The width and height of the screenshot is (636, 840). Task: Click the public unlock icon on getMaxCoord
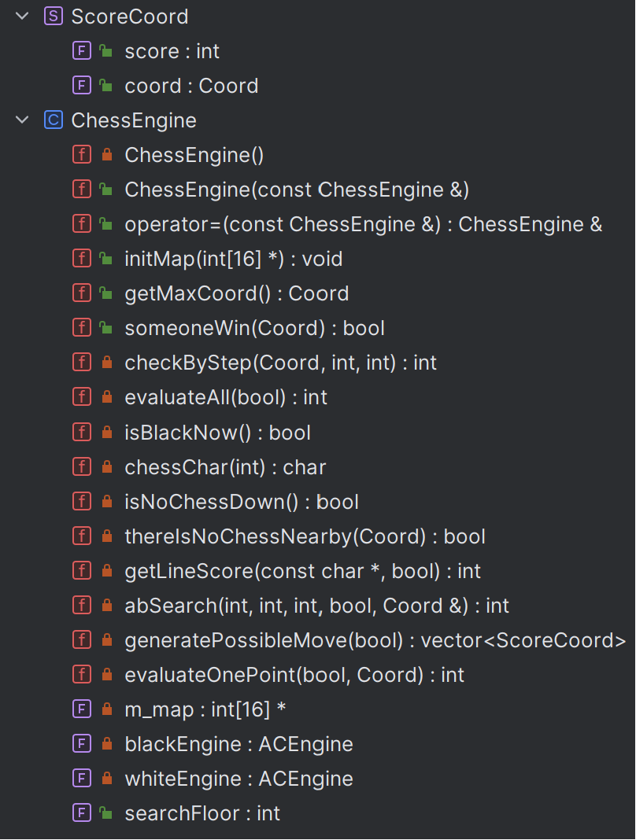pyautogui.click(x=105, y=293)
